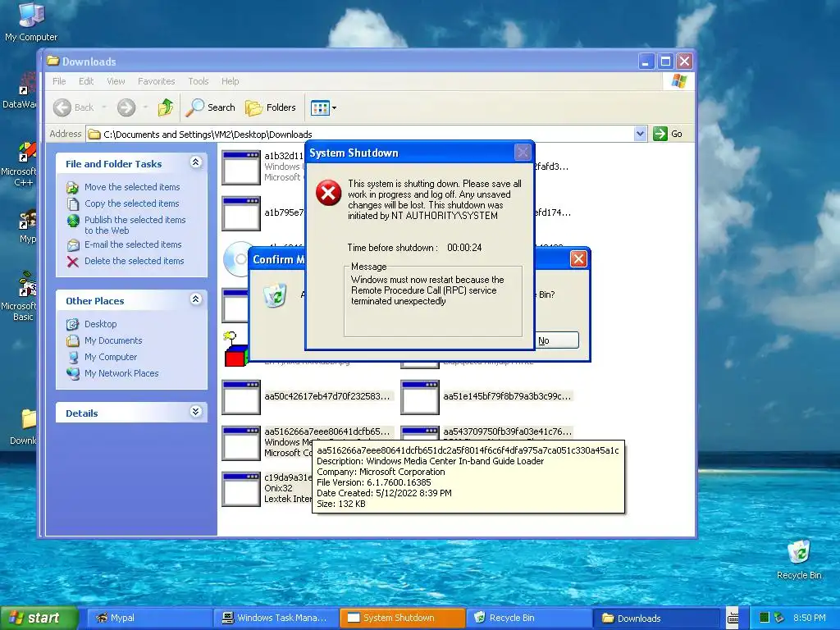Click the Start button

(x=39, y=619)
